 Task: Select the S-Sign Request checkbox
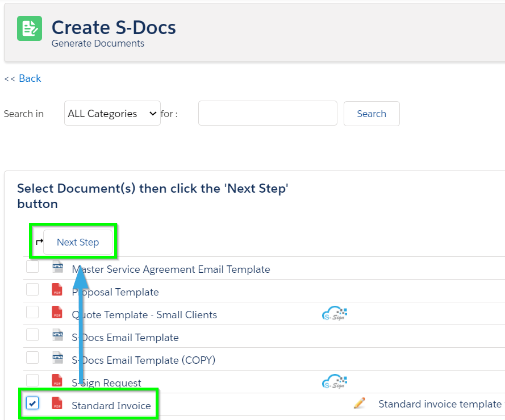(x=32, y=380)
